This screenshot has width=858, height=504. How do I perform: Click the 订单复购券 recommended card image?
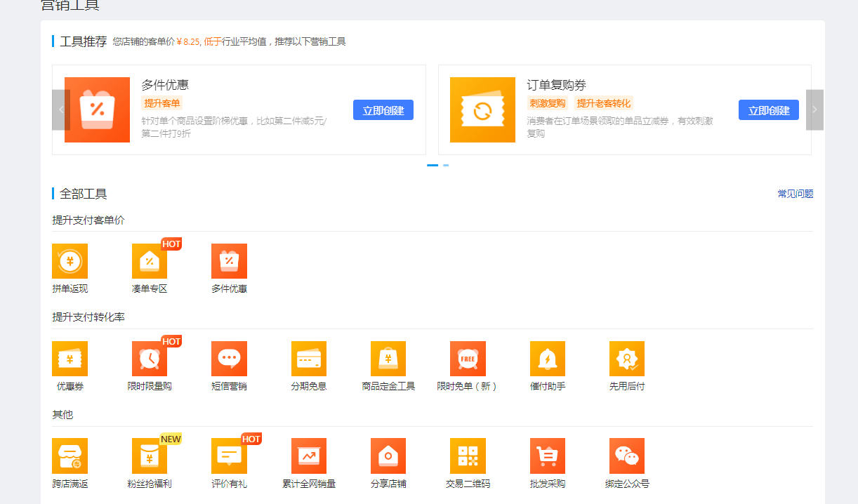pyautogui.click(x=482, y=110)
